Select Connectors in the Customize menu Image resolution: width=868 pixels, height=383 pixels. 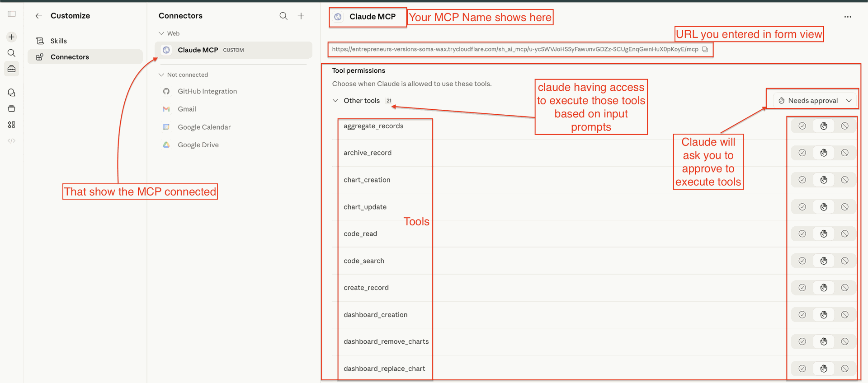pos(85,57)
